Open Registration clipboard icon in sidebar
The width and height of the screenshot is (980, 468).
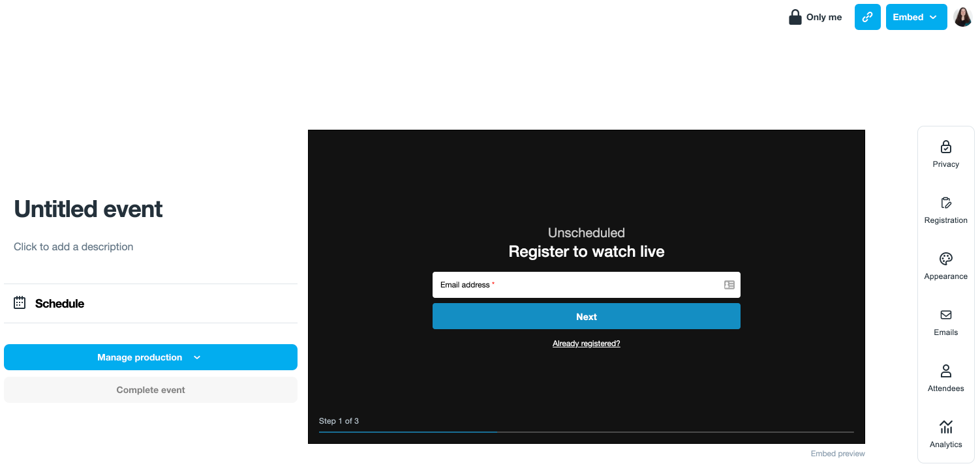click(945, 203)
